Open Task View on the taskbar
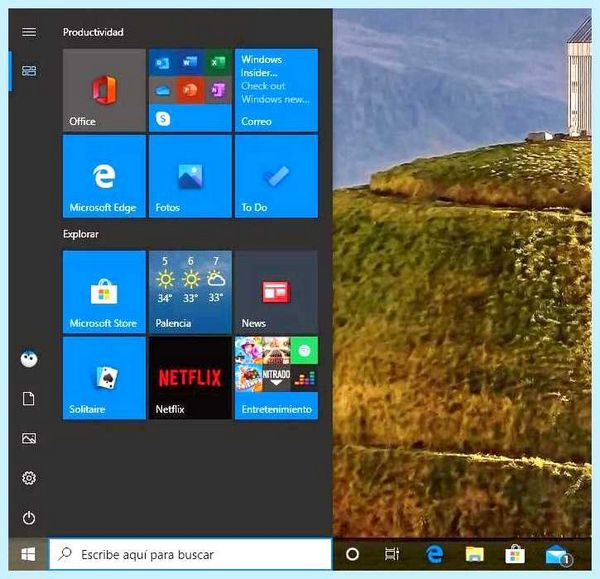 392,554
